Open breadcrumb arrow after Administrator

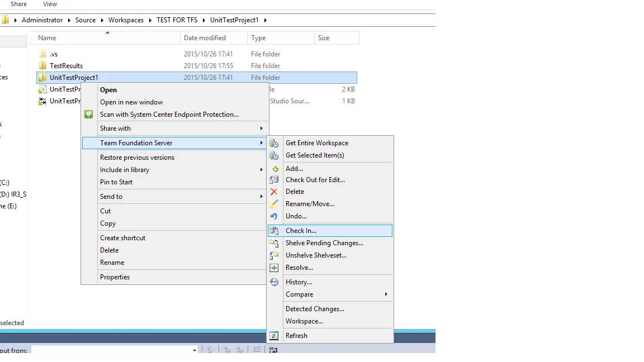69,20
